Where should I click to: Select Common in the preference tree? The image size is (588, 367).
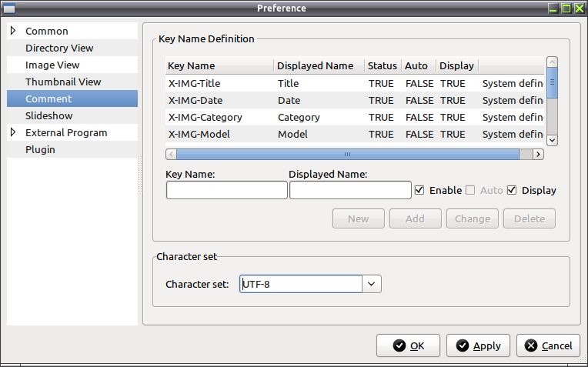pyautogui.click(x=47, y=31)
